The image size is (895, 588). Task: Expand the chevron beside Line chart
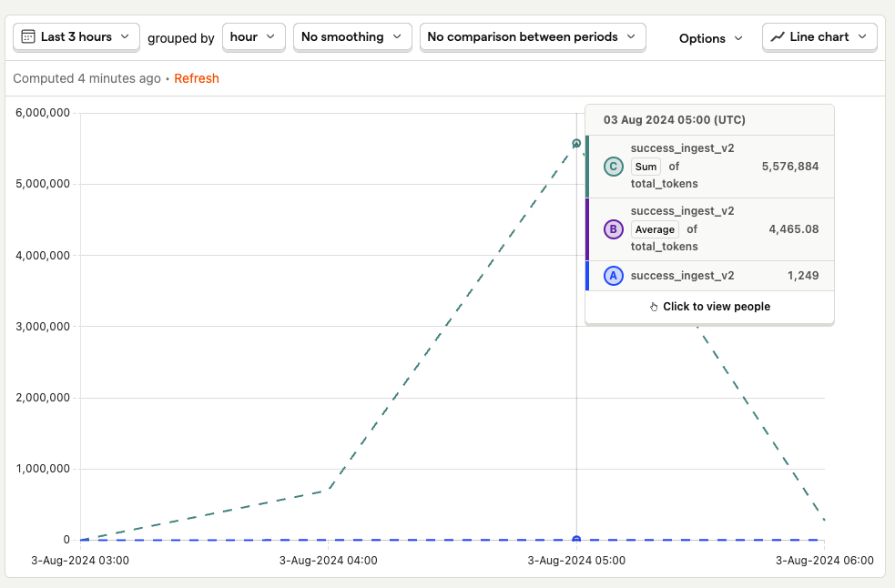pos(861,37)
